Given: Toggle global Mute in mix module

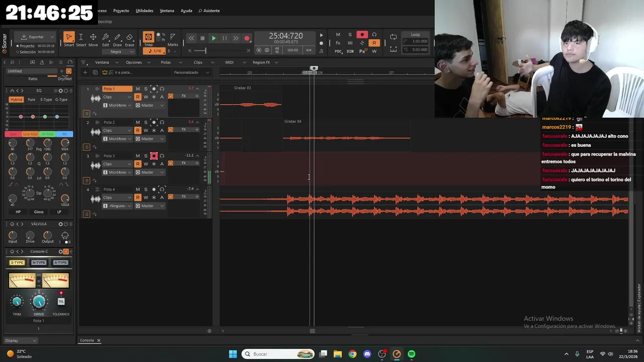Looking at the screenshot, I should 338,35.
